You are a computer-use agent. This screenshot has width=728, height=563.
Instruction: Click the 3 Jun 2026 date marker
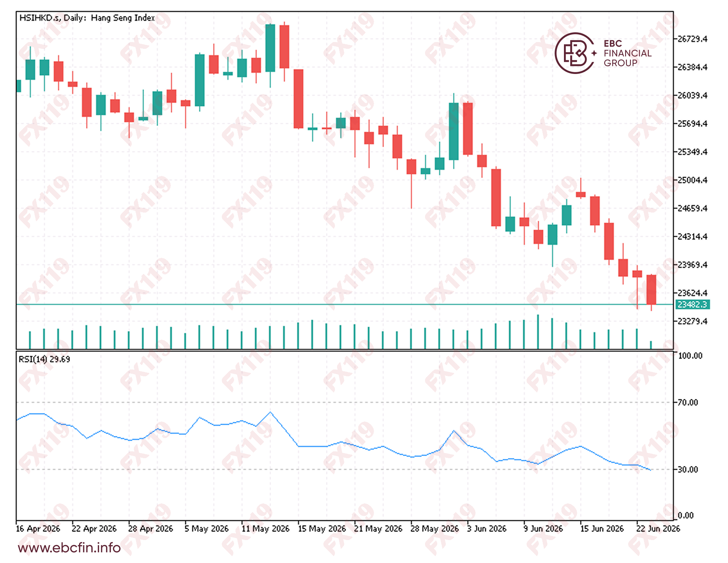(x=487, y=529)
